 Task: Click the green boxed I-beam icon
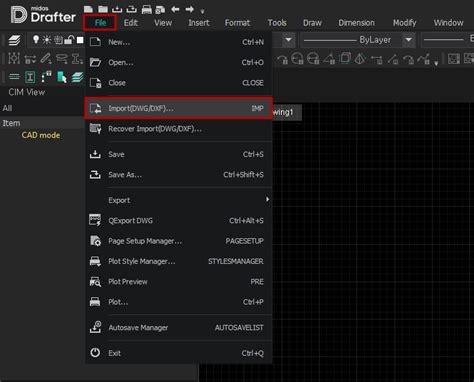coord(30,77)
